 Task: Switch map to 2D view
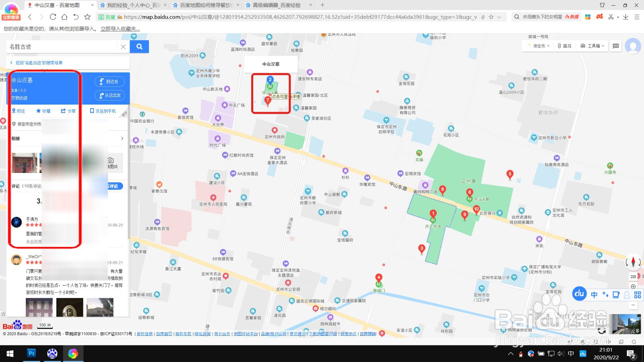pos(633,277)
